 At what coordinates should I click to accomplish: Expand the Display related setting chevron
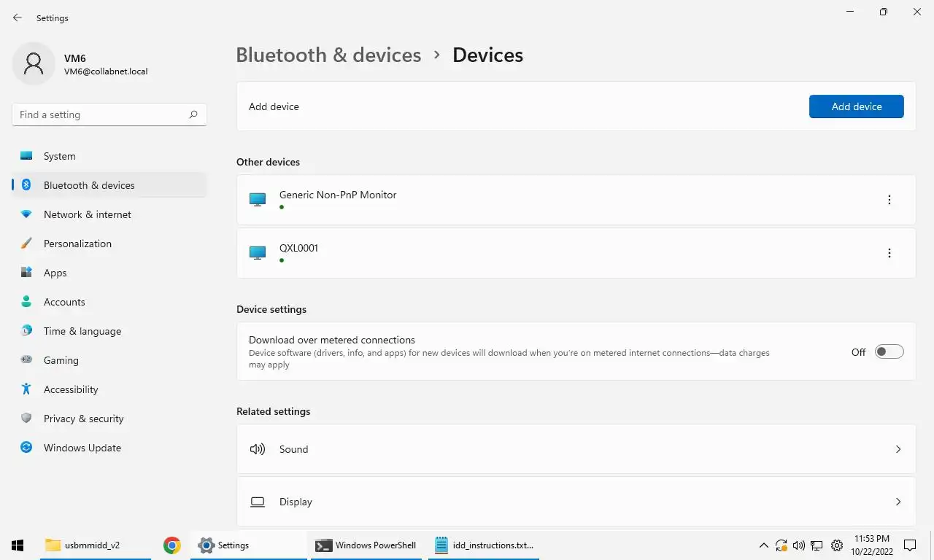(898, 502)
